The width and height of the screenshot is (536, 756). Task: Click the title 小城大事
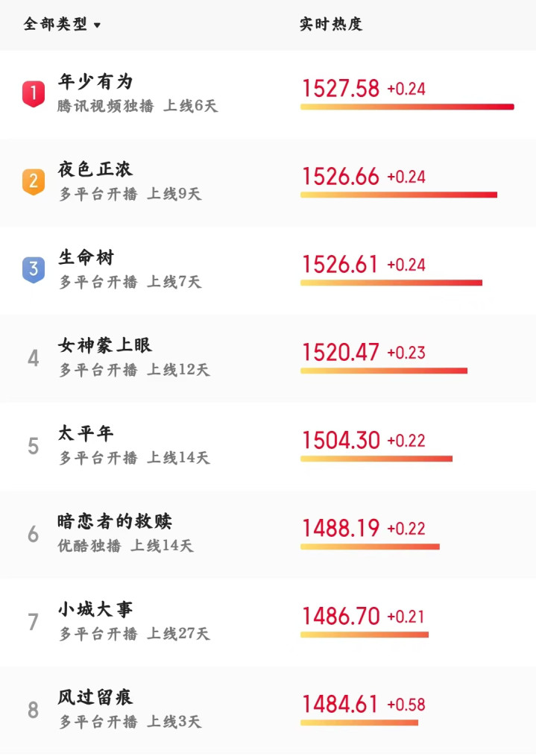point(95,609)
